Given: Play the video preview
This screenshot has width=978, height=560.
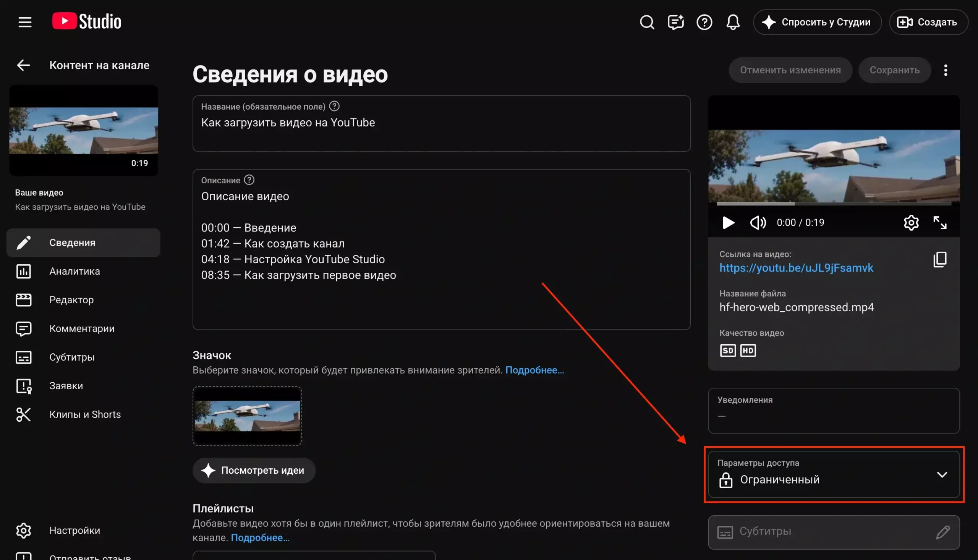Looking at the screenshot, I should point(728,223).
